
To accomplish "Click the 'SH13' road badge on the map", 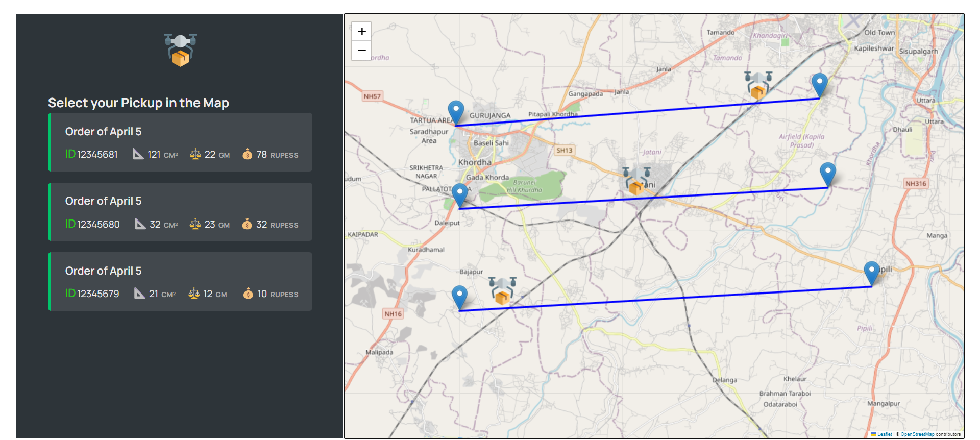I will tap(564, 151).
